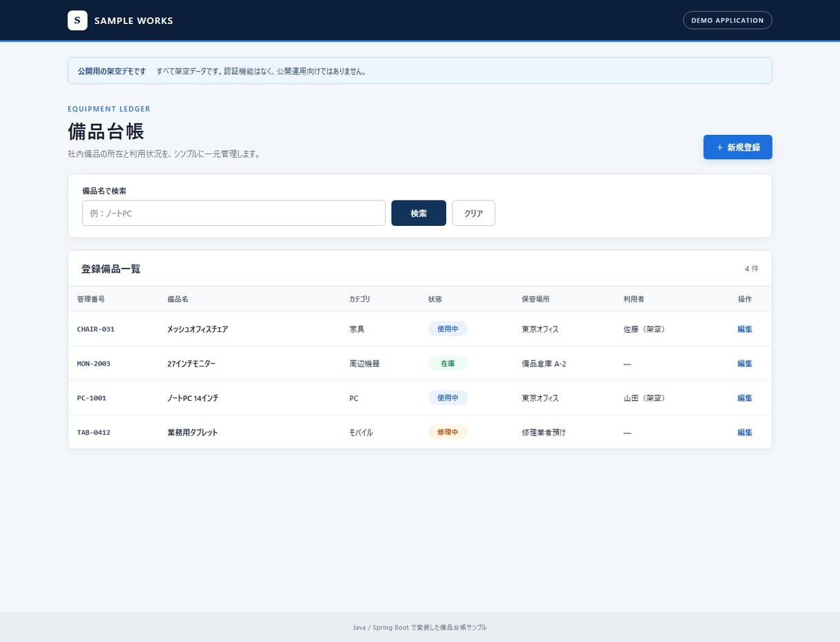Edit the MON-2003 row via 編集
This screenshot has width=840, height=642.
(744, 364)
